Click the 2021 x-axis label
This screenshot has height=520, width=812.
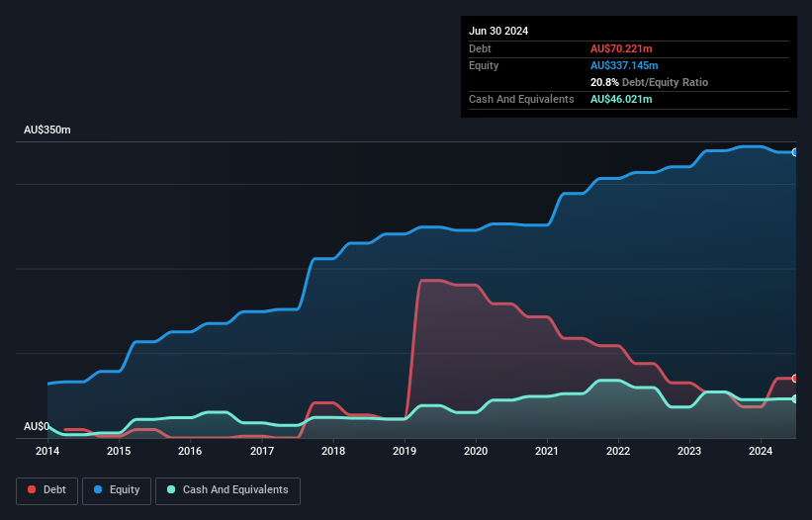pyautogui.click(x=547, y=451)
